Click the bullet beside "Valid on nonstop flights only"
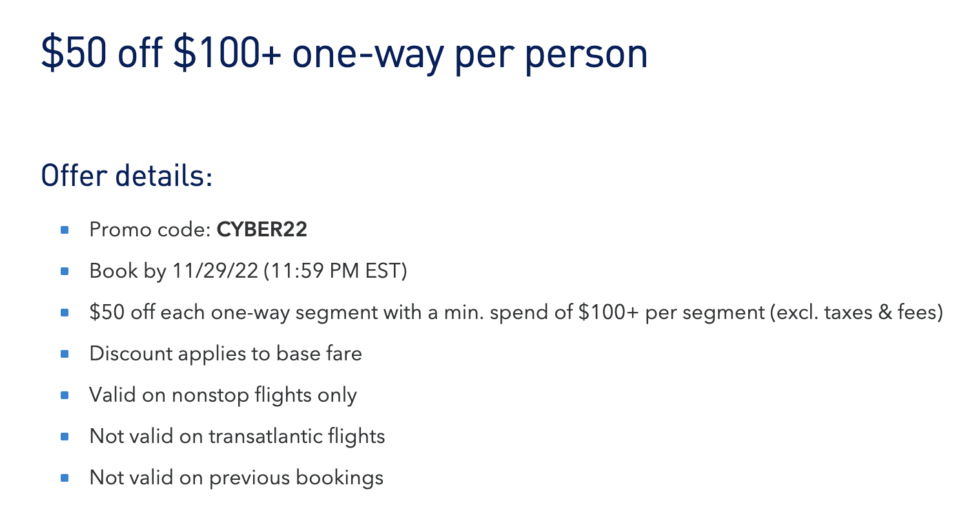The width and height of the screenshot is (980, 505). tap(65, 395)
